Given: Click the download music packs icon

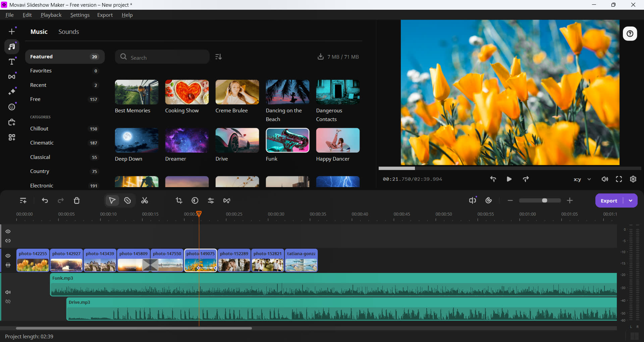Looking at the screenshot, I should tap(321, 57).
